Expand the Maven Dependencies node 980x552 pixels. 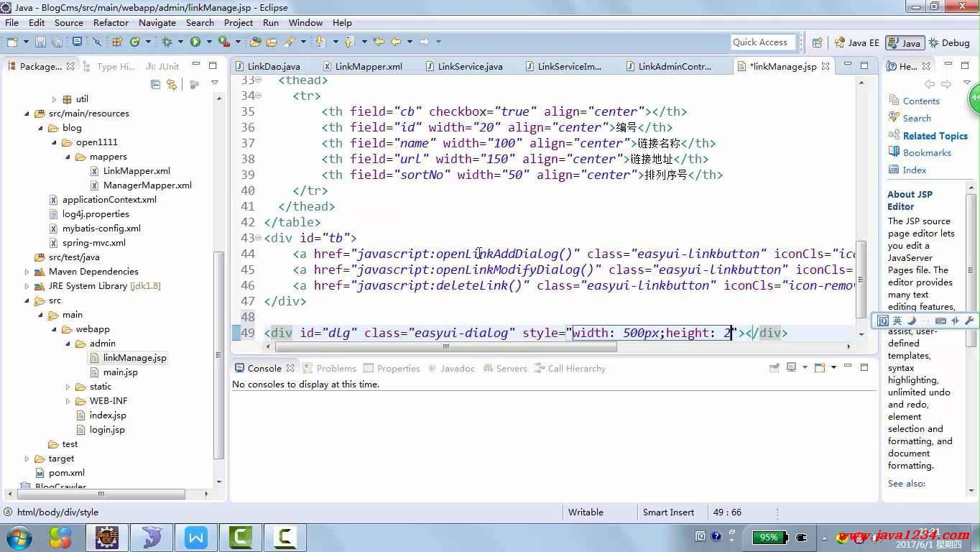(x=27, y=272)
